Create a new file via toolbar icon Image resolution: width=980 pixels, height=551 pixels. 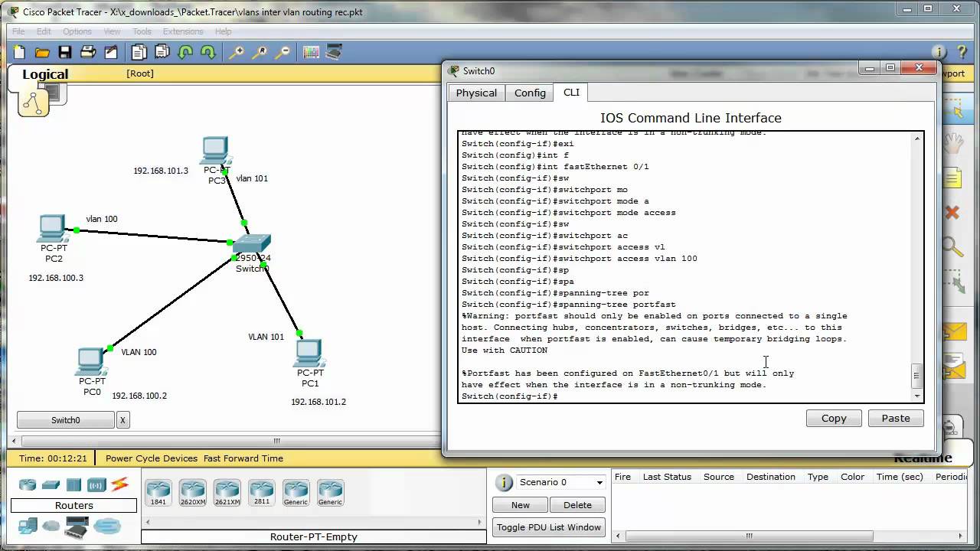(19, 52)
